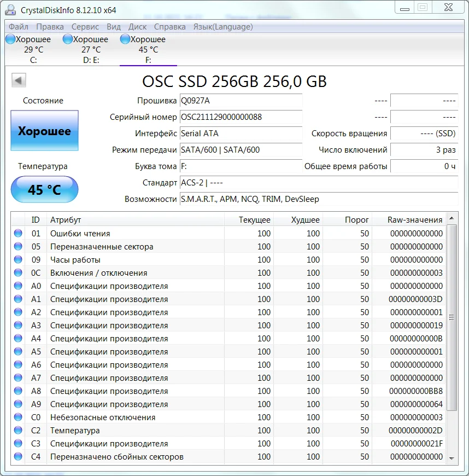The image size is (469, 476).
Task: Click the blue orb for C2 Температура
Action: [18, 431]
